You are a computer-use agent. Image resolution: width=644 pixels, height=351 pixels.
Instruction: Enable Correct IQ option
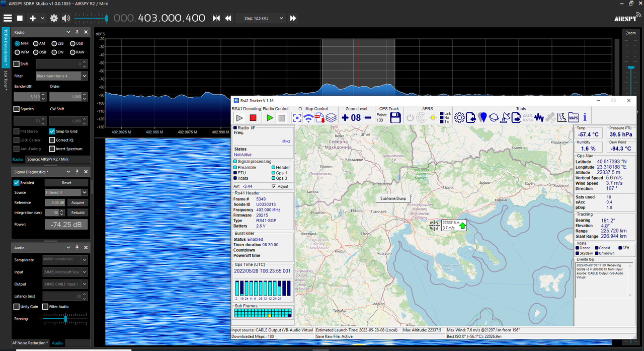click(61, 140)
